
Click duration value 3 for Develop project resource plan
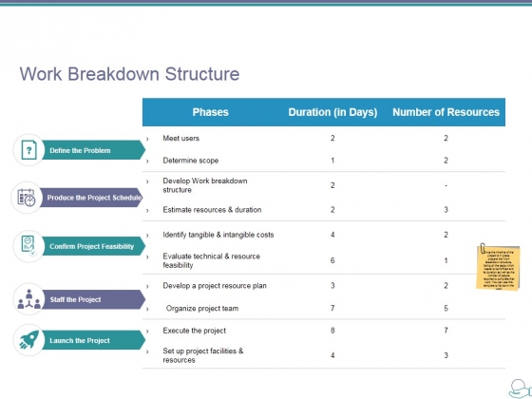[x=332, y=286]
